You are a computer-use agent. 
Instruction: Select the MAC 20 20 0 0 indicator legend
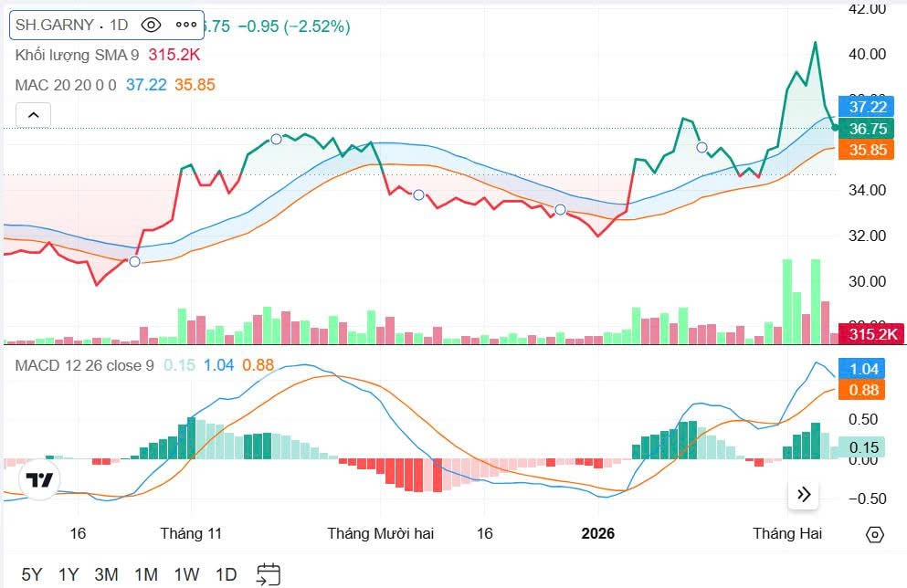(x=66, y=85)
